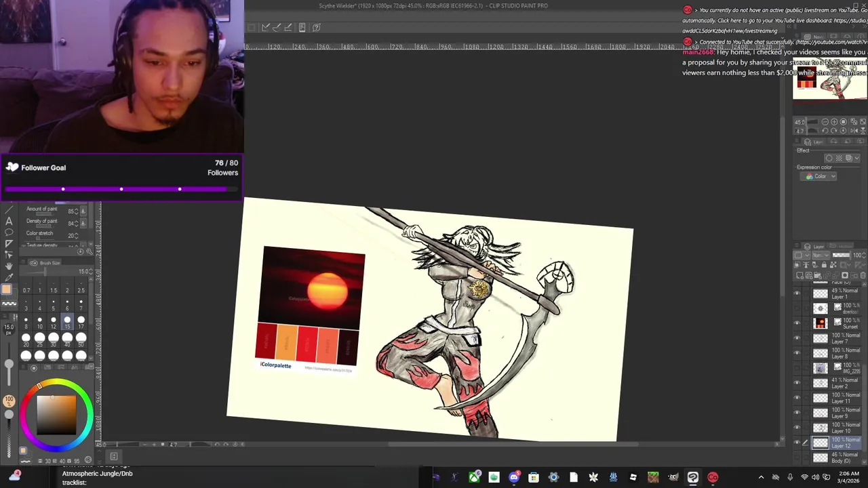Select Layer 10 in the layer list
This screenshot has width=868, height=488.
[837, 428]
